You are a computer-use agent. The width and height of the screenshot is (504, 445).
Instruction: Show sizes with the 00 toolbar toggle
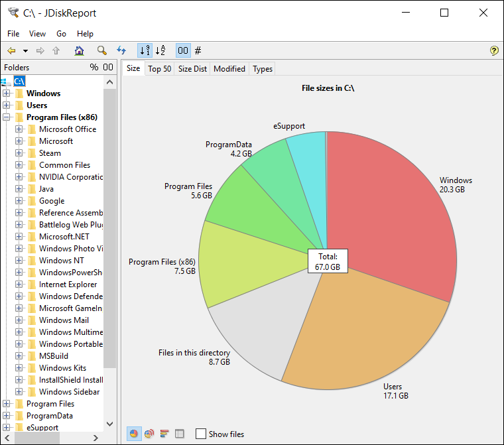(x=183, y=50)
